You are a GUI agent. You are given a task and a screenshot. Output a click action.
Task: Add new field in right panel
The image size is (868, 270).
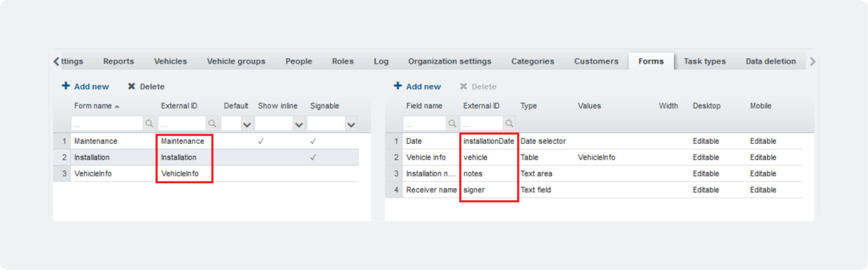pos(418,86)
